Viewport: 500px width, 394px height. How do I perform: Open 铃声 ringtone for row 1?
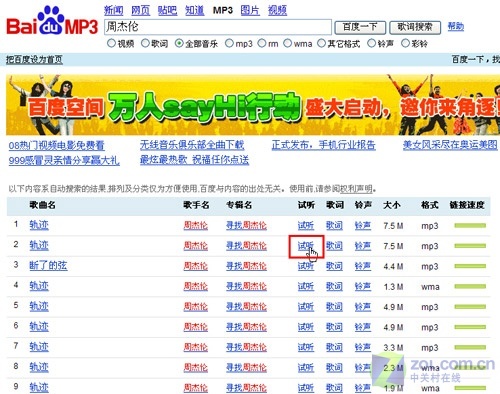coord(363,226)
